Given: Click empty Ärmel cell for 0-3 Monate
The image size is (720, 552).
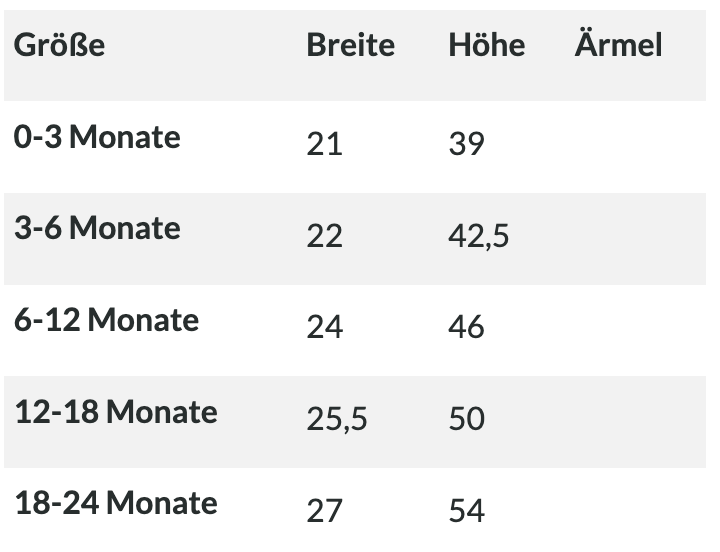Looking at the screenshot, I should (638, 147).
